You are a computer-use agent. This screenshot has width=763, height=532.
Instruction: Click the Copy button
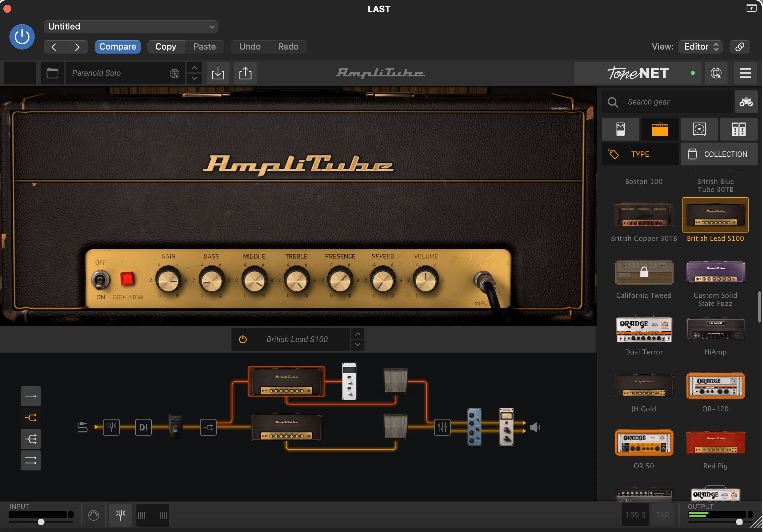click(166, 47)
